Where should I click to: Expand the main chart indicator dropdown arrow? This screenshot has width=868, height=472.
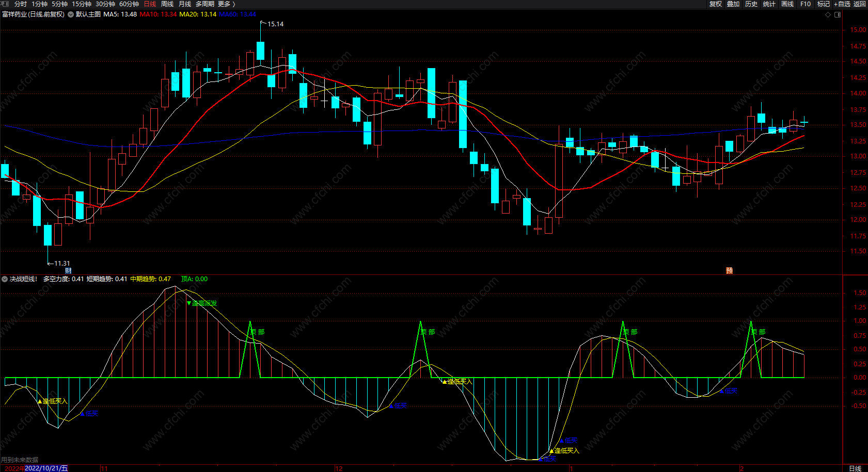coord(70,14)
